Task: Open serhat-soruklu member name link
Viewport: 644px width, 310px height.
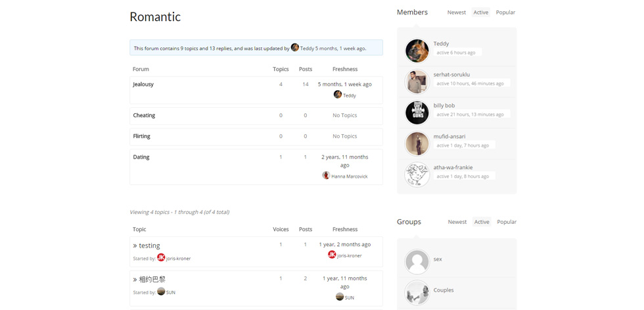Action: click(x=452, y=74)
